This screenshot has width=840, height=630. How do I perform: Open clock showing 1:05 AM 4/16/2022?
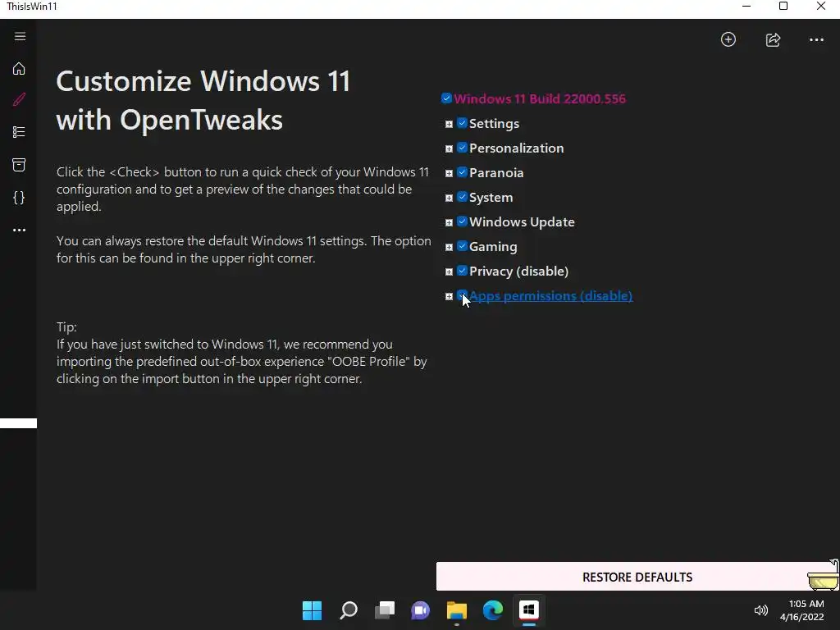[802, 610]
